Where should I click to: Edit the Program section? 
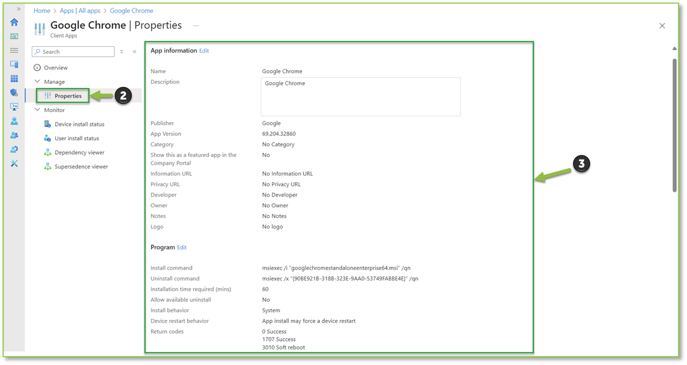tap(182, 248)
